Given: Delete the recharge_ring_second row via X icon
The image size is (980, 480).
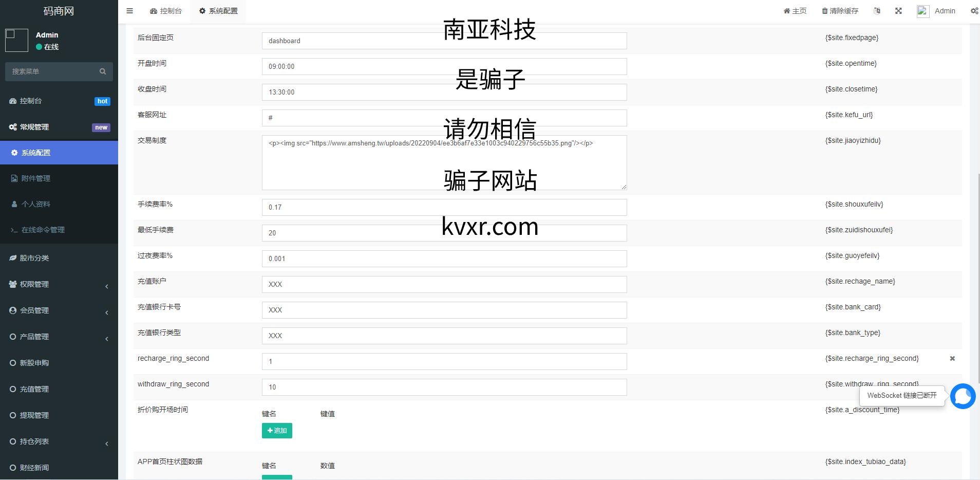Looking at the screenshot, I should pos(952,359).
